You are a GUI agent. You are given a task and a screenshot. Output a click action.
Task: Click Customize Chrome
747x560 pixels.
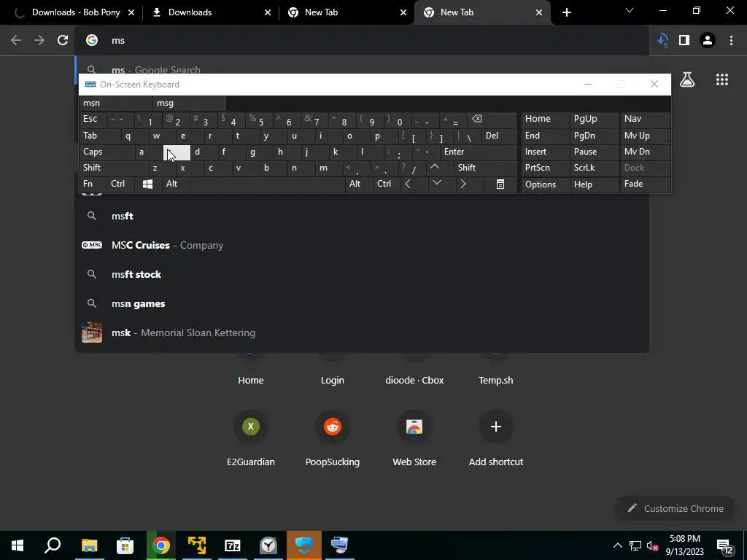pos(676,508)
